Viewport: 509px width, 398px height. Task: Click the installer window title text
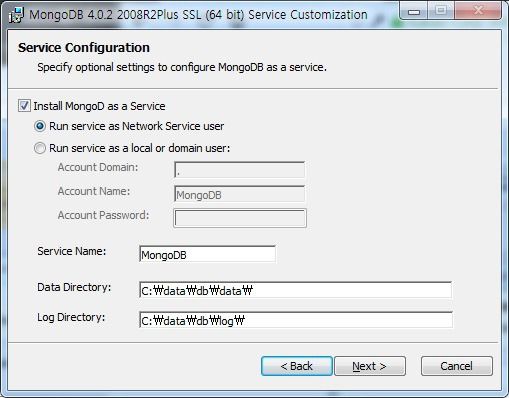coord(198,15)
